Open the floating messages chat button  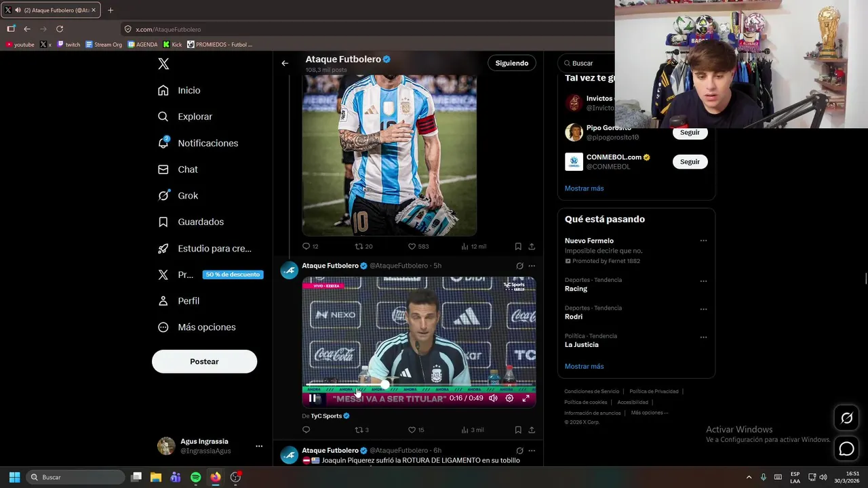(846, 448)
